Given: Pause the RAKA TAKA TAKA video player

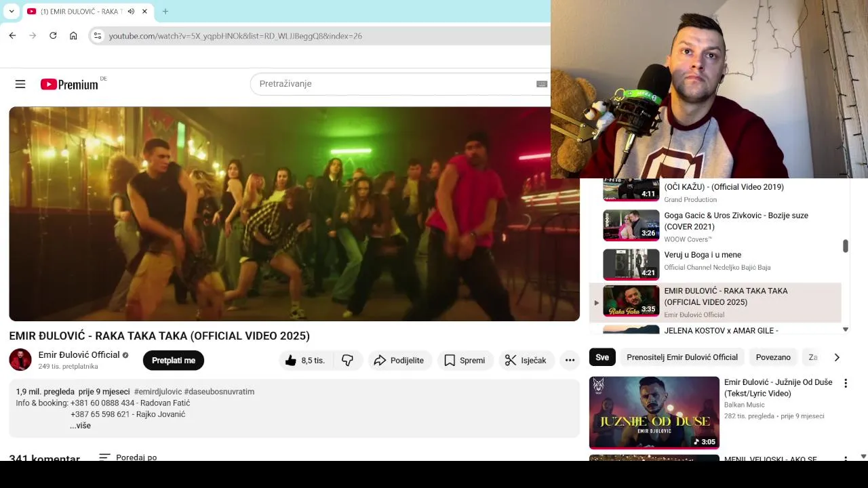Looking at the screenshot, I should coord(294,213).
